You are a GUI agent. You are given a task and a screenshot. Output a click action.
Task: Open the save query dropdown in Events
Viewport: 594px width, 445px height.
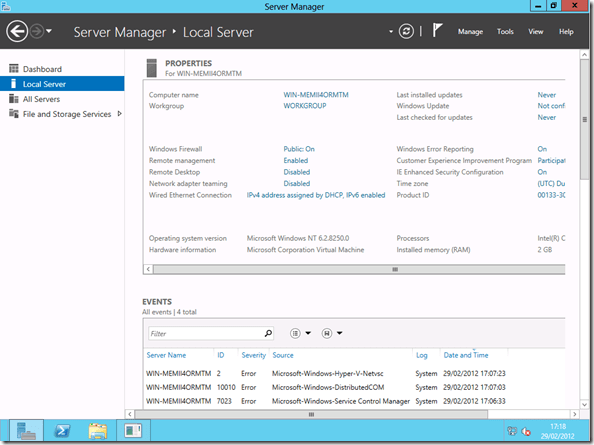click(332, 333)
